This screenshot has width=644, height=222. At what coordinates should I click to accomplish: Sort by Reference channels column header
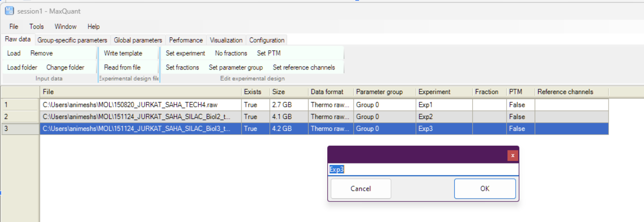click(x=572, y=92)
